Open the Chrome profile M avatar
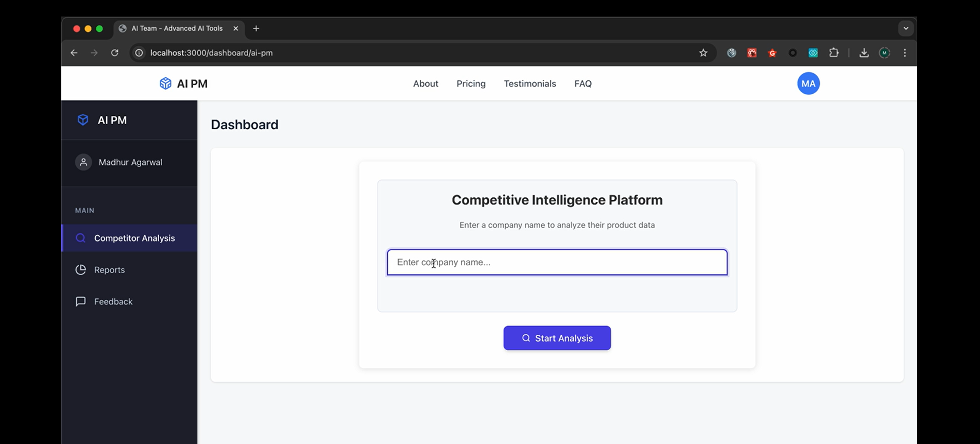 [x=885, y=53]
